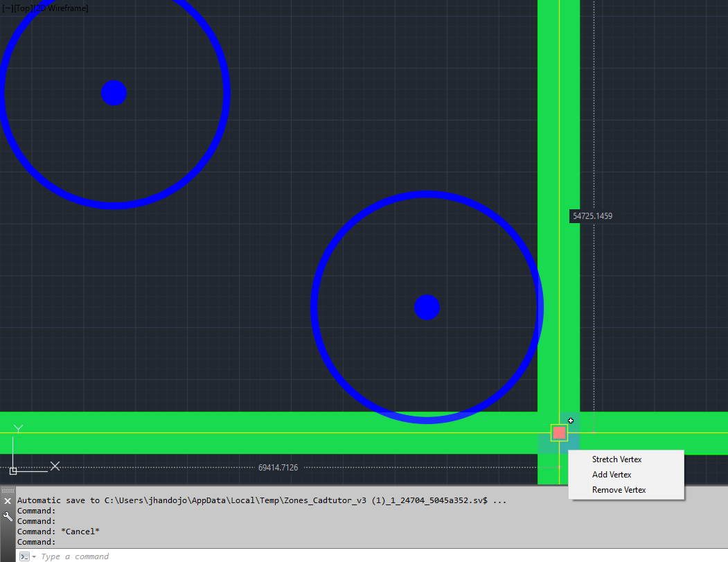Click the *Cancel* line in command history

pos(58,532)
